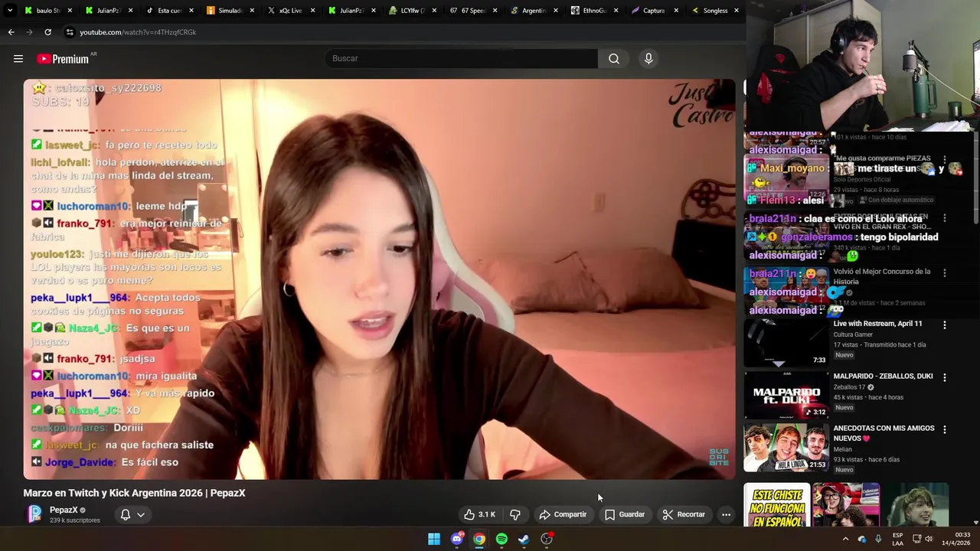
Task: Save video with Guardar button
Action: (625, 514)
